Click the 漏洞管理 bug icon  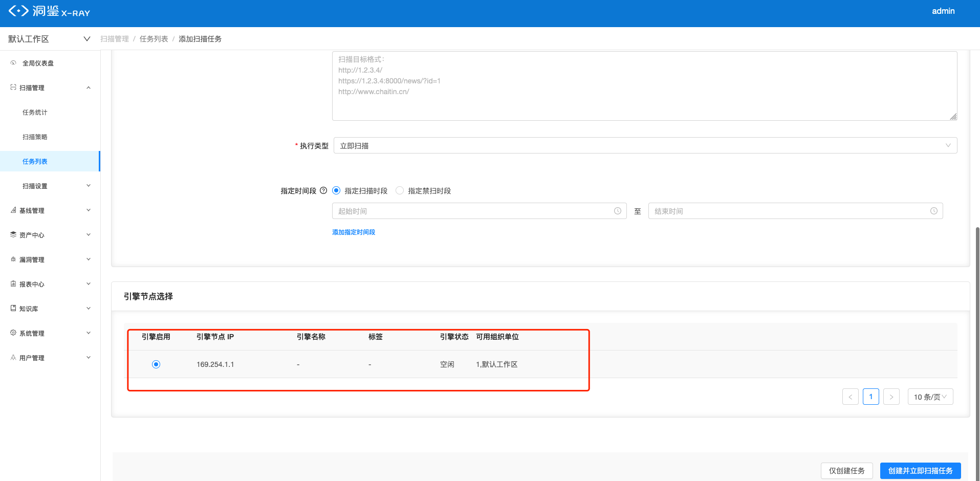13,259
